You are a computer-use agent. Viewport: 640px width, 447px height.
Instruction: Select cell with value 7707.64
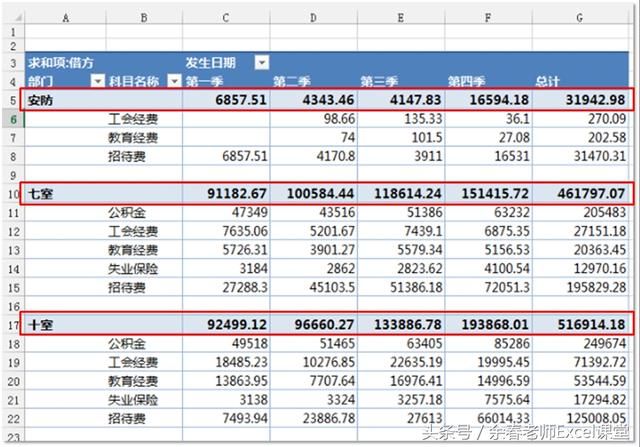click(313, 381)
